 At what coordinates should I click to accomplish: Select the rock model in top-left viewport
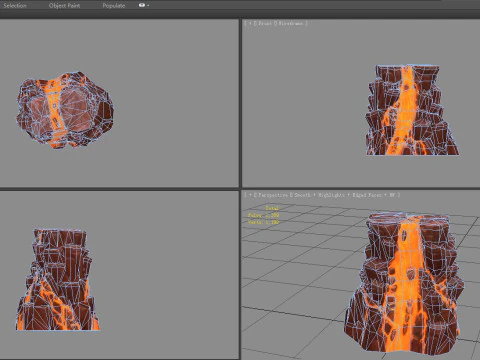(65, 109)
